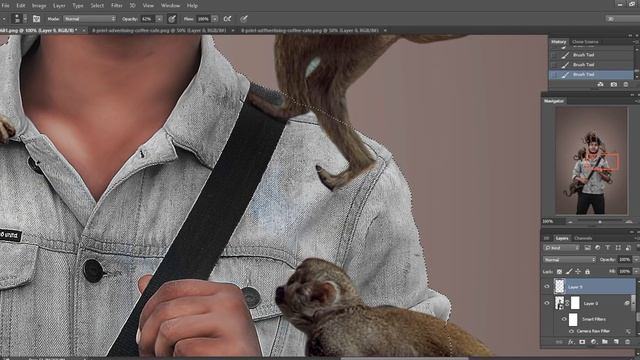Select the Layers panel tab
Viewport: 640px width, 360px height.
(x=562, y=238)
